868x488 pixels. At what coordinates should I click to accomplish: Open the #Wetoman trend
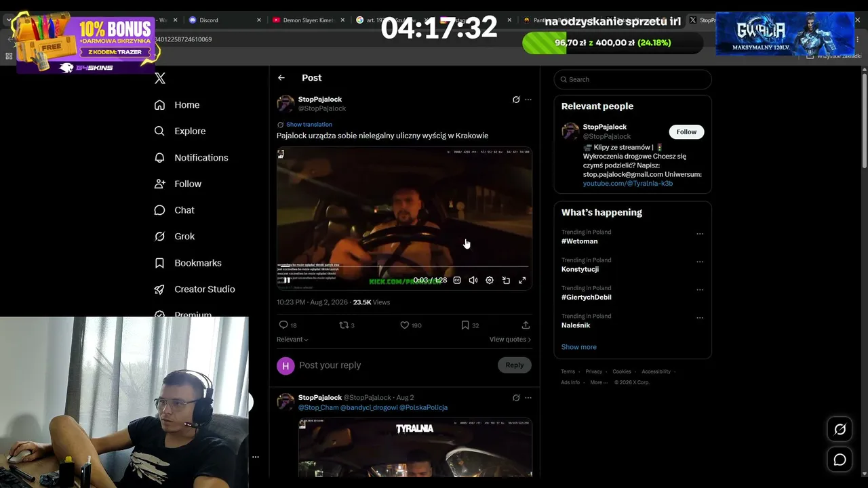[x=580, y=241]
